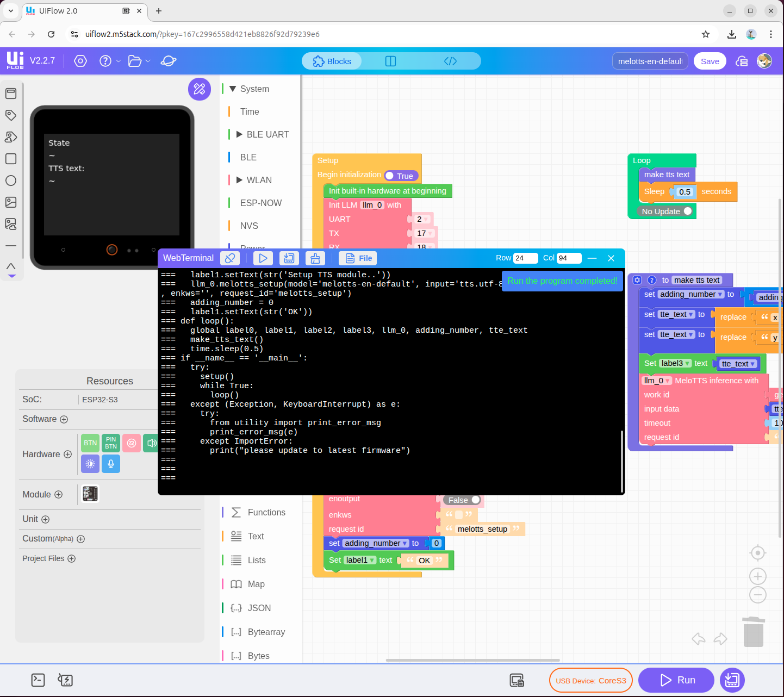Open the microphone hardware icon
The image size is (784, 697).
(x=111, y=464)
